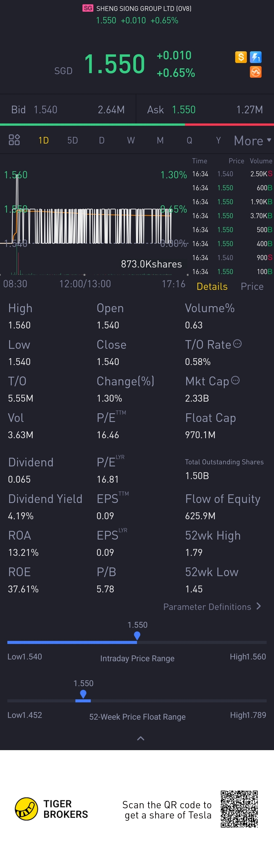Select the Details tab

tap(212, 287)
